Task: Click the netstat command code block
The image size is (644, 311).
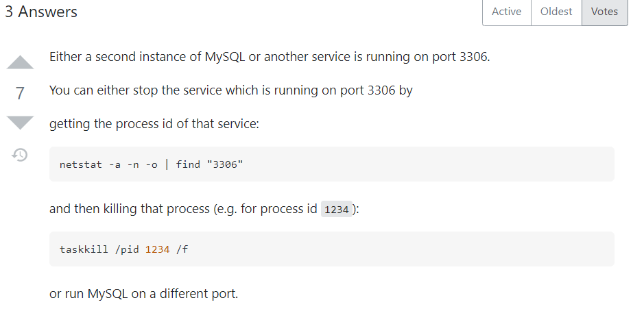Action: 331,164
